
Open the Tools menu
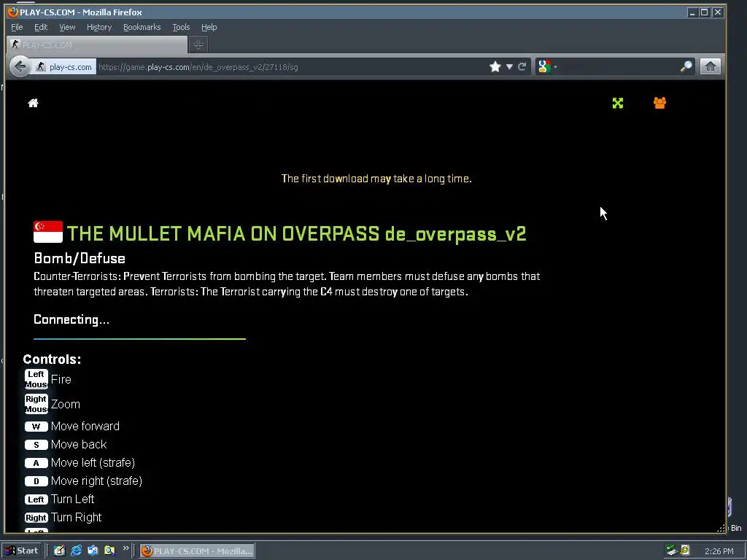click(x=181, y=27)
